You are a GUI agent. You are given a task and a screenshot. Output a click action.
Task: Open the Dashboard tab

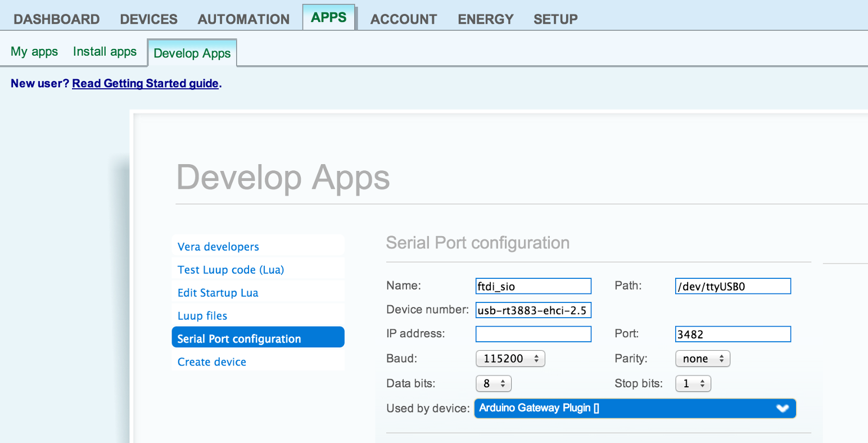(x=56, y=19)
